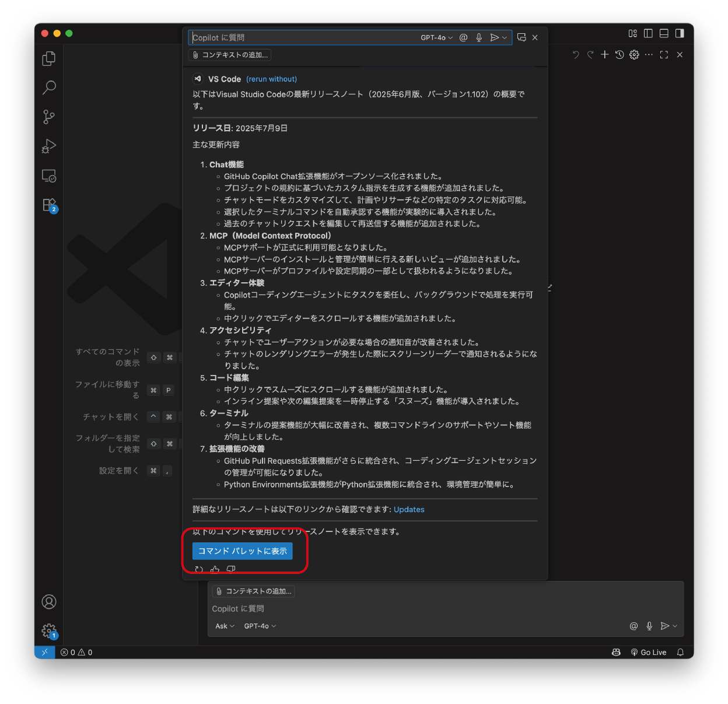Open the Accounts menu in the activity bar
This screenshot has width=728, height=704.
[49, 602]
